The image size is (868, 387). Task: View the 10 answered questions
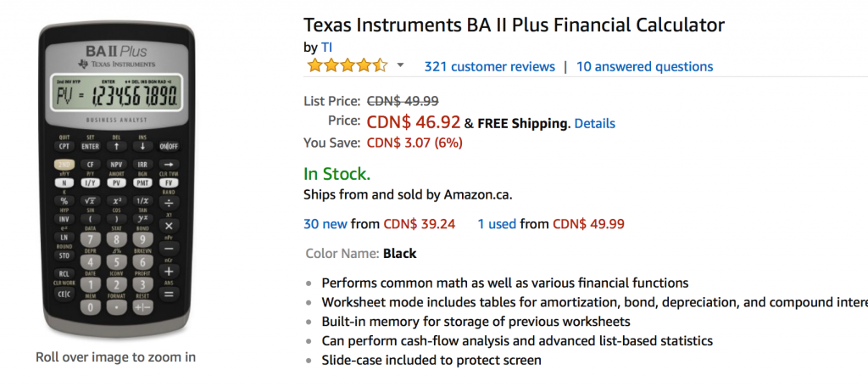pos(644,66)
